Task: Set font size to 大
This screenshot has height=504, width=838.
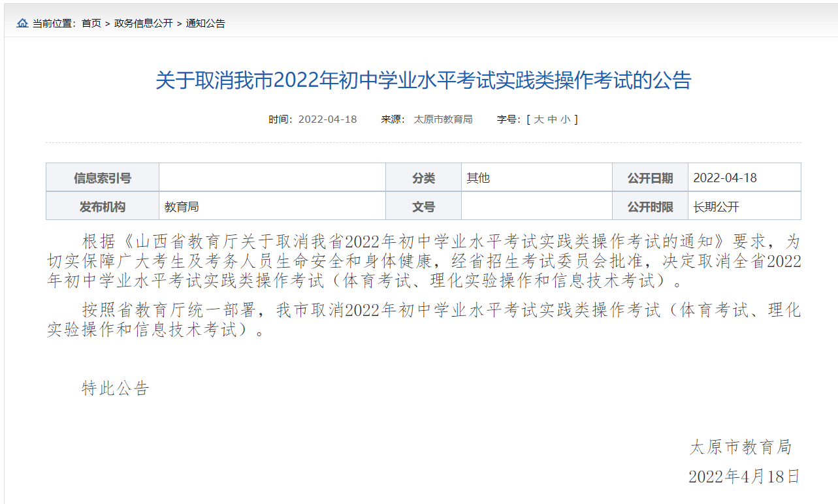Action: (x=539, y=119)
